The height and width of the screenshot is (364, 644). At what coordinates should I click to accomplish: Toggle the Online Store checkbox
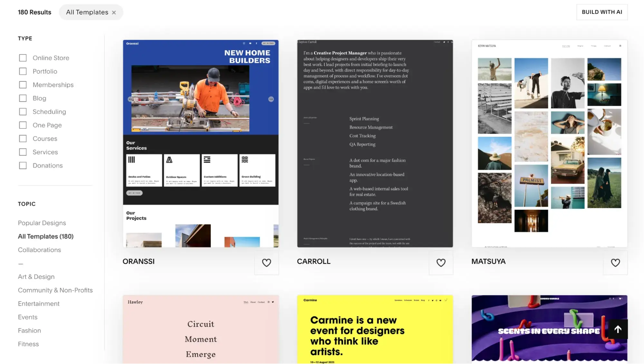pyautogui.click(x=23, y=57)
